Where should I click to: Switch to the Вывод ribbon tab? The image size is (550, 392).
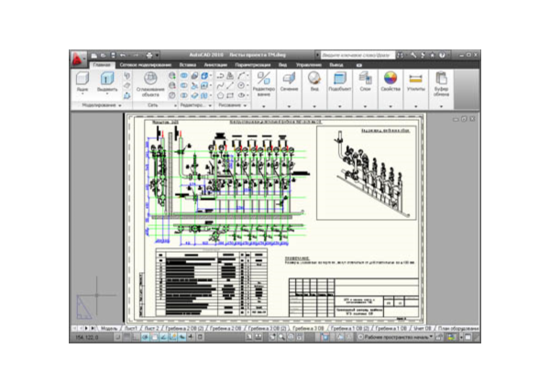(x=336, y=65)
